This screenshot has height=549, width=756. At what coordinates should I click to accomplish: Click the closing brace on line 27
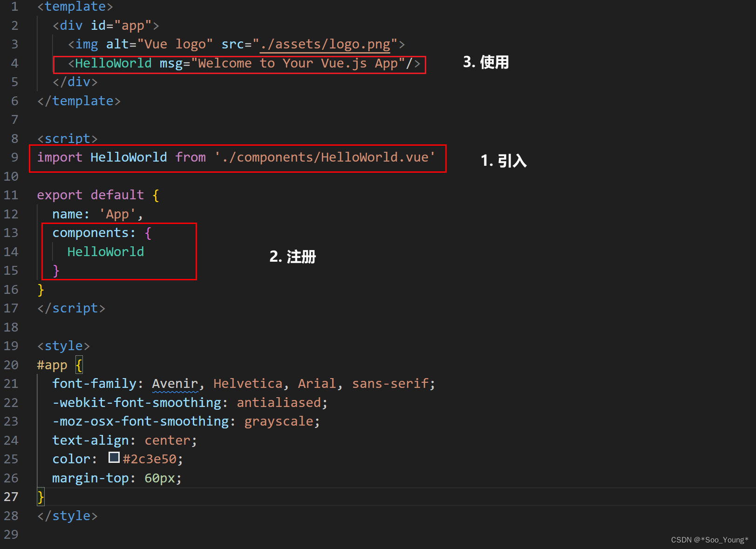(x=41, y=497)
